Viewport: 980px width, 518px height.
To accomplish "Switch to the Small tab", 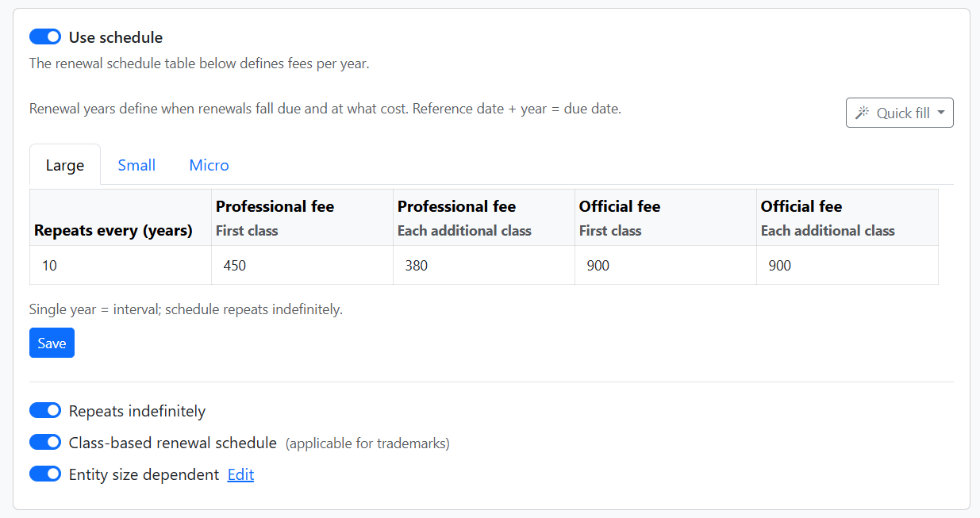I will [x=136, y=164].
